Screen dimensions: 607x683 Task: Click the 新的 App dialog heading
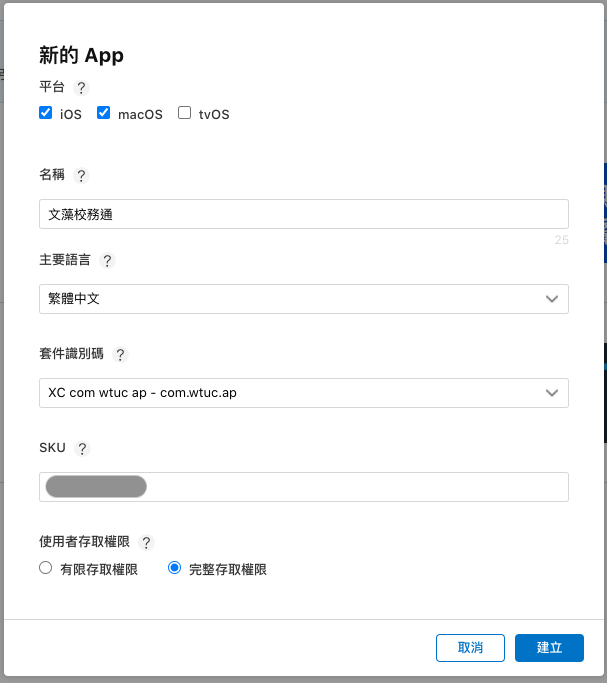click(x=82, y=55)
